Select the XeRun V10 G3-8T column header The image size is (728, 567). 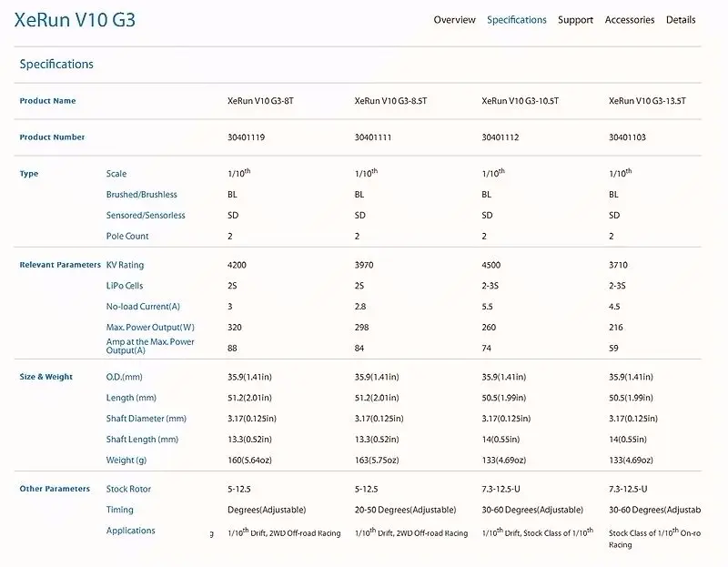[260, 101]
